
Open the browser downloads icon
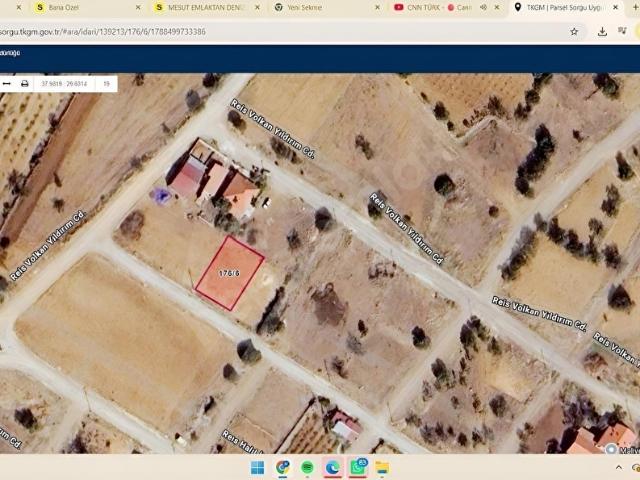click(x=602, y=31)
